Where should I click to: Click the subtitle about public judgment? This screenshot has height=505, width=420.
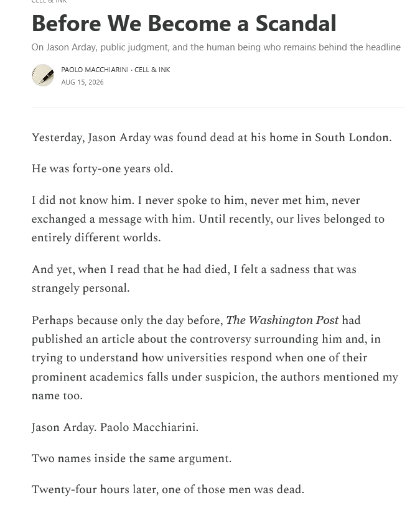pos(216,47)
